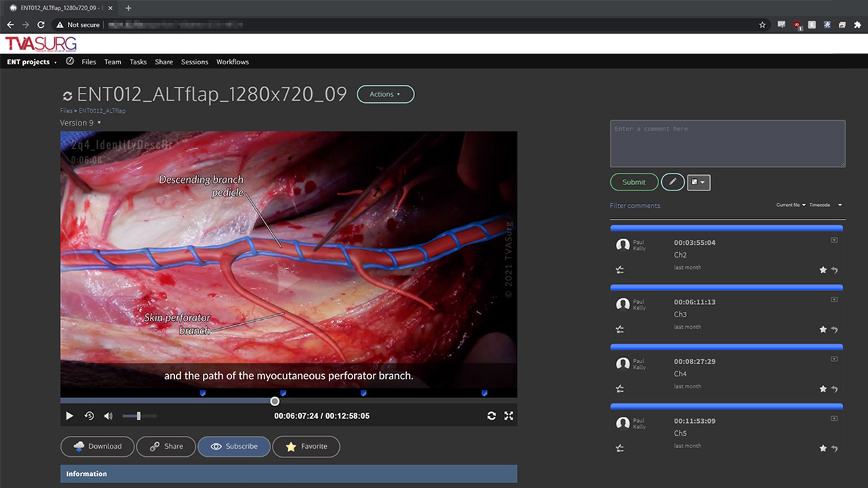Jump to timecode 00:08:27:29

coord(694,362)
